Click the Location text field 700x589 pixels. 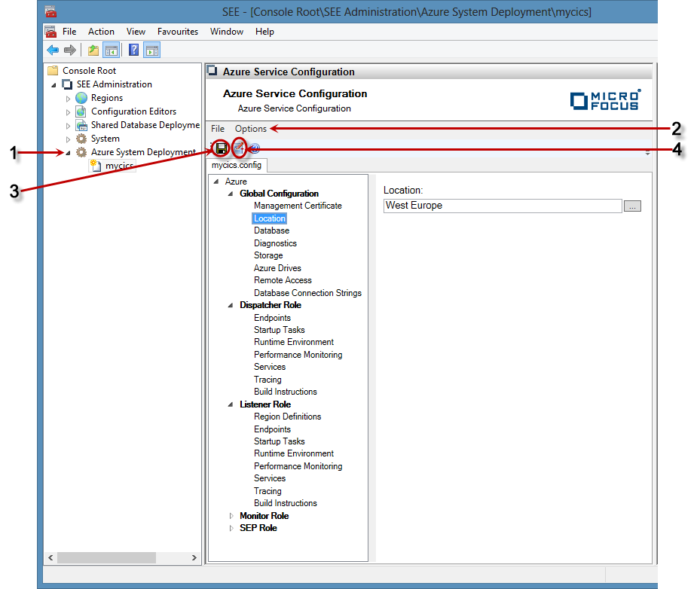click(x=502, y=206)
